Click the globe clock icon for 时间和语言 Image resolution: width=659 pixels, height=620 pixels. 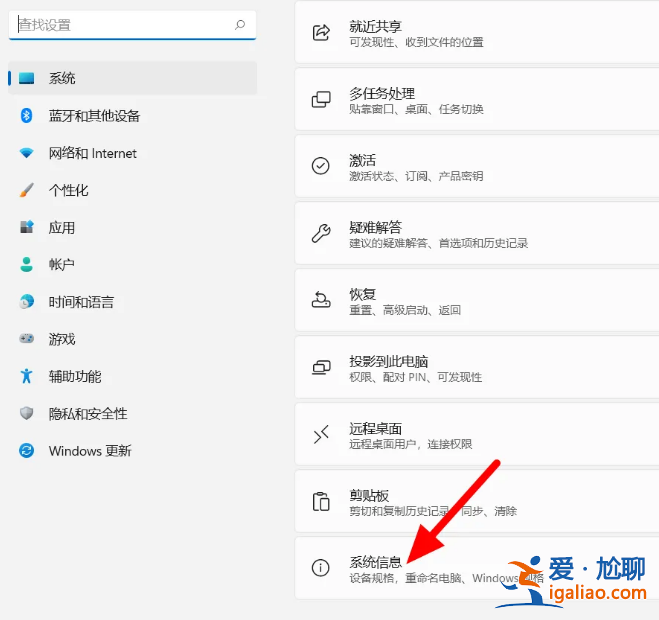[x=26, y=301]
